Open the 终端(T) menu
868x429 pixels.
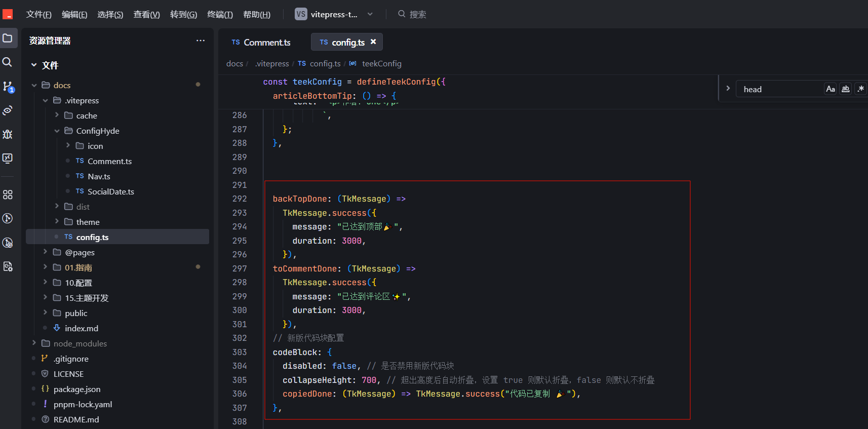coord(220,14)
